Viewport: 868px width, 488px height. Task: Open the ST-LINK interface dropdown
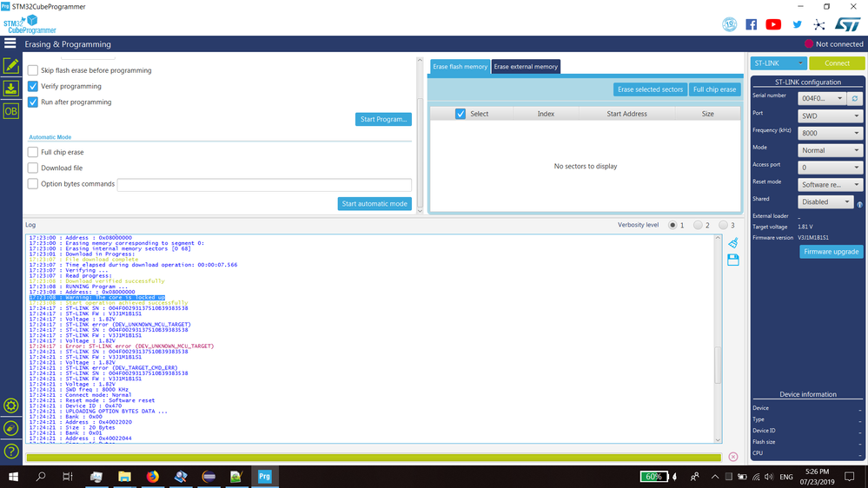779,63
